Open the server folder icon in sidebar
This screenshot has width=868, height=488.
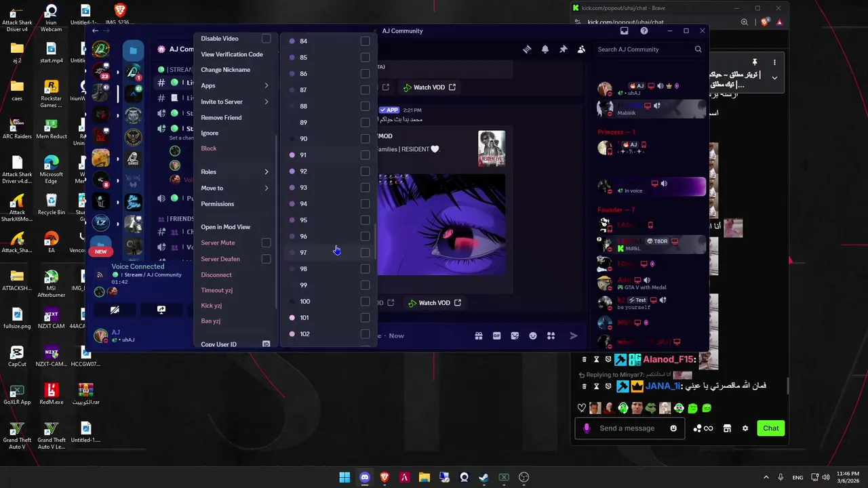coord(134,51)
